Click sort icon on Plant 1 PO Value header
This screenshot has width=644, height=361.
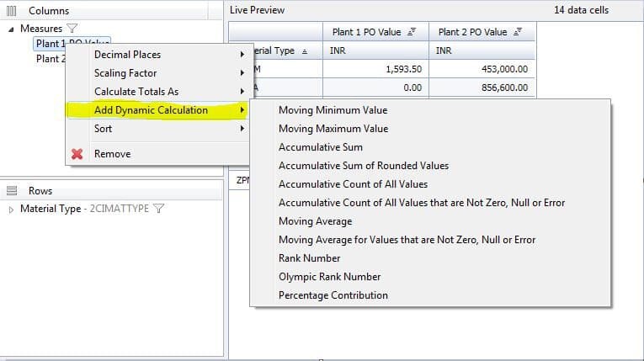pyautogui.click(x=412, y=32)
